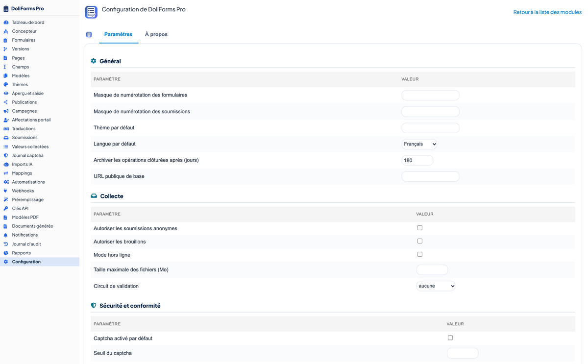Click the Clés API key icon
The image size is (588, 364).
click(x=6, y=209)
